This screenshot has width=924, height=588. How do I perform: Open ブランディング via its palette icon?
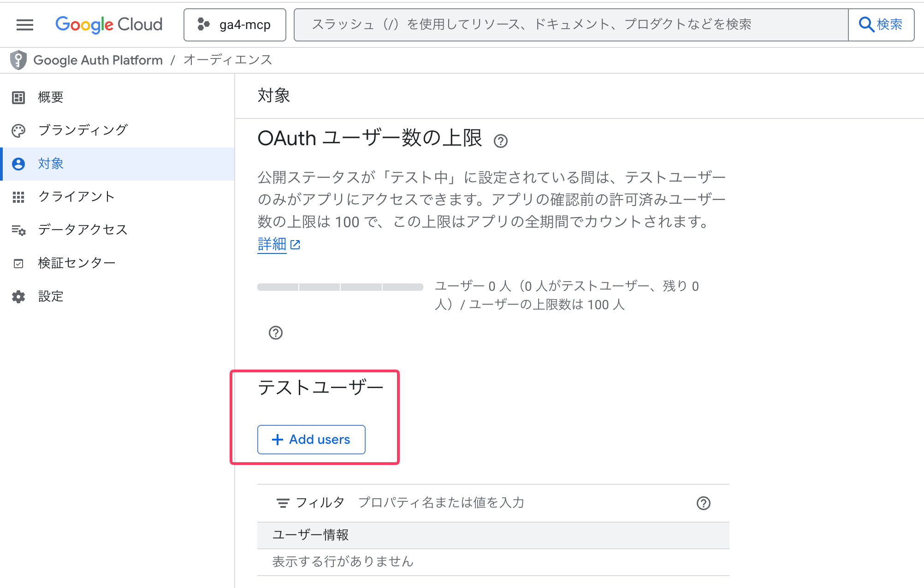(18, 130)
